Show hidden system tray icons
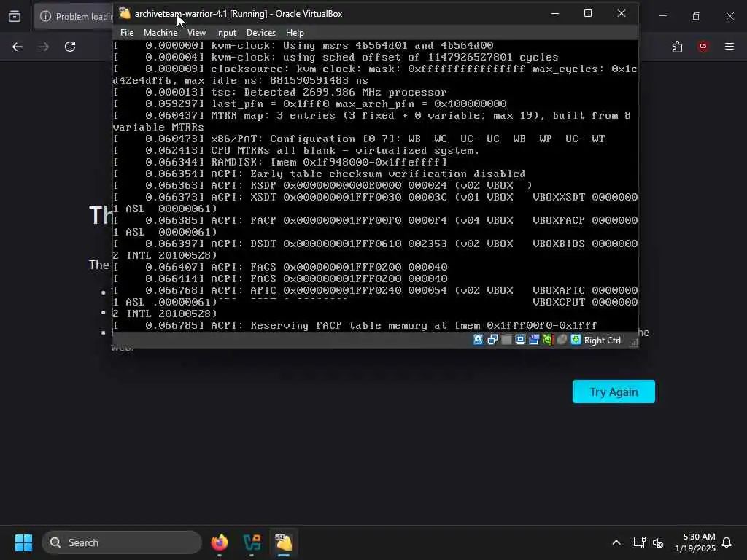Viewport: 747px width, 560px height. point(616,542)
